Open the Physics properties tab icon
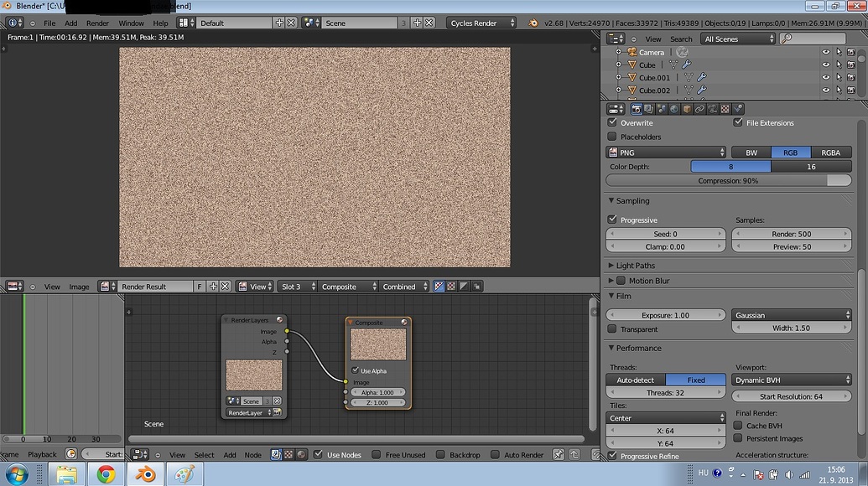Viewport: 868px width, 486px height. (738, 109)
